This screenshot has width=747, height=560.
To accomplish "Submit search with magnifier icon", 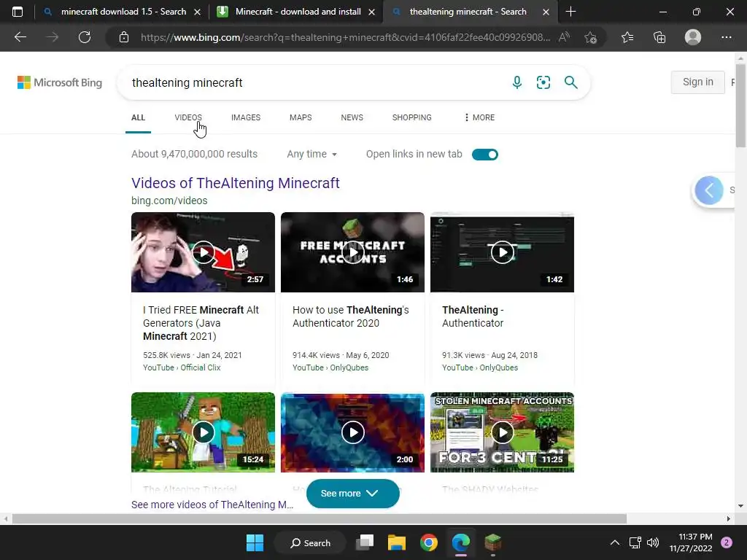I will coord(570,82).
